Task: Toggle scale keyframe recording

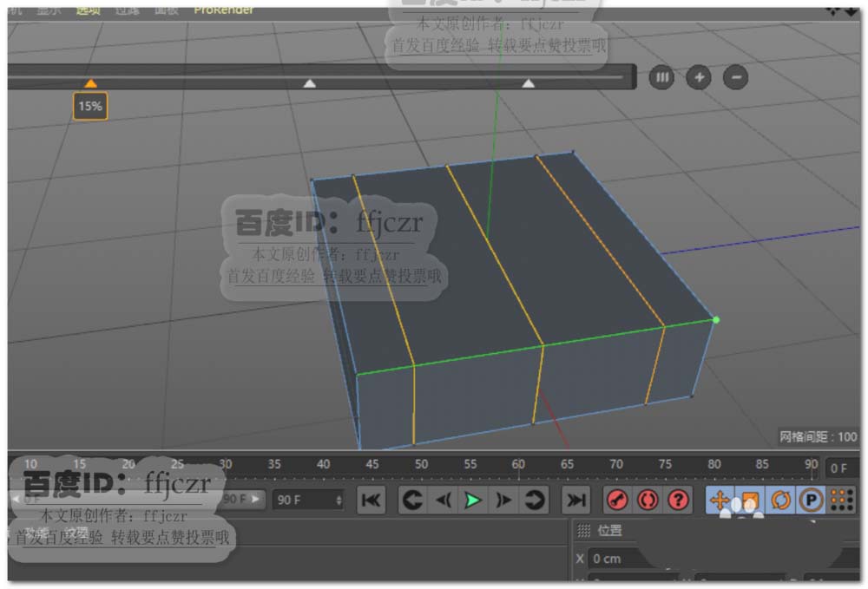Action: coord(750,500)
